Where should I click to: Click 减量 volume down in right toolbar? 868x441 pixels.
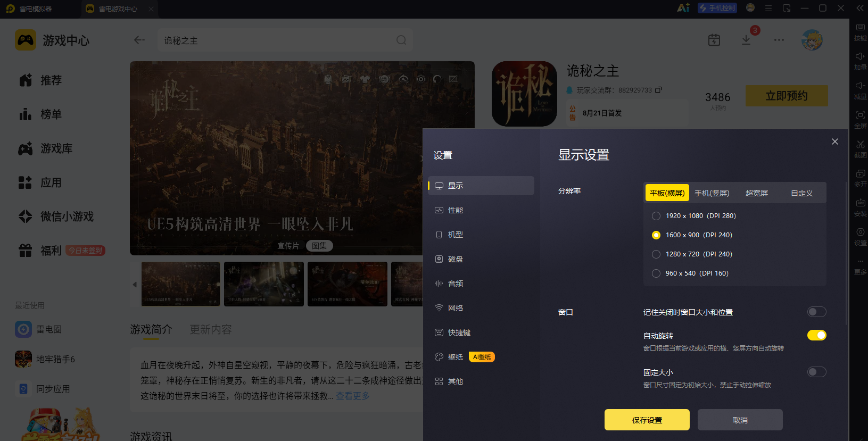tap(860, 90)
